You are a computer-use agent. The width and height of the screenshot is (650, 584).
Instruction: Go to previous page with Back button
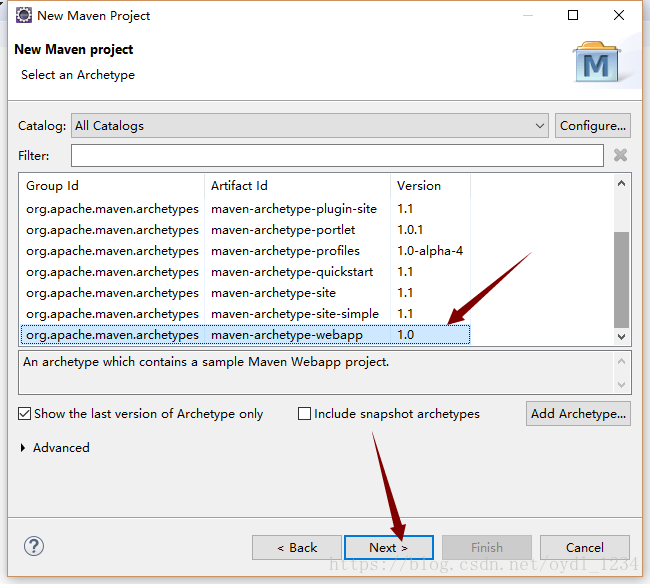297,548
